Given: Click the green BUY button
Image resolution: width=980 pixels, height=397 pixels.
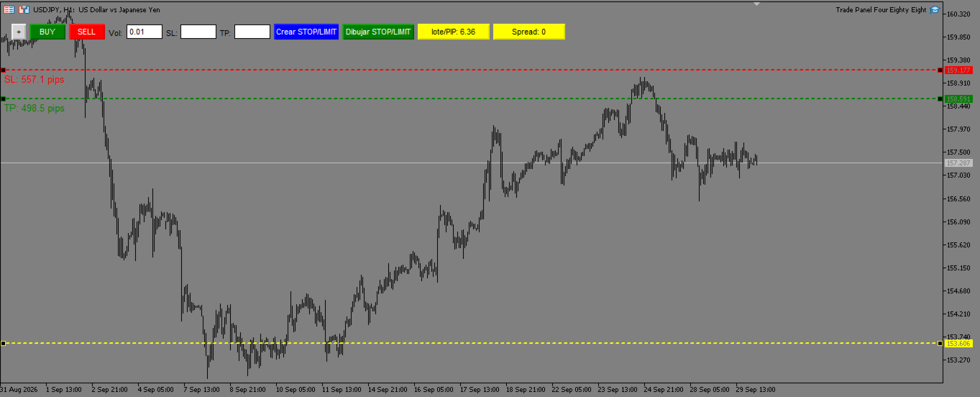Looking at the screenshot, I should 47,32.
